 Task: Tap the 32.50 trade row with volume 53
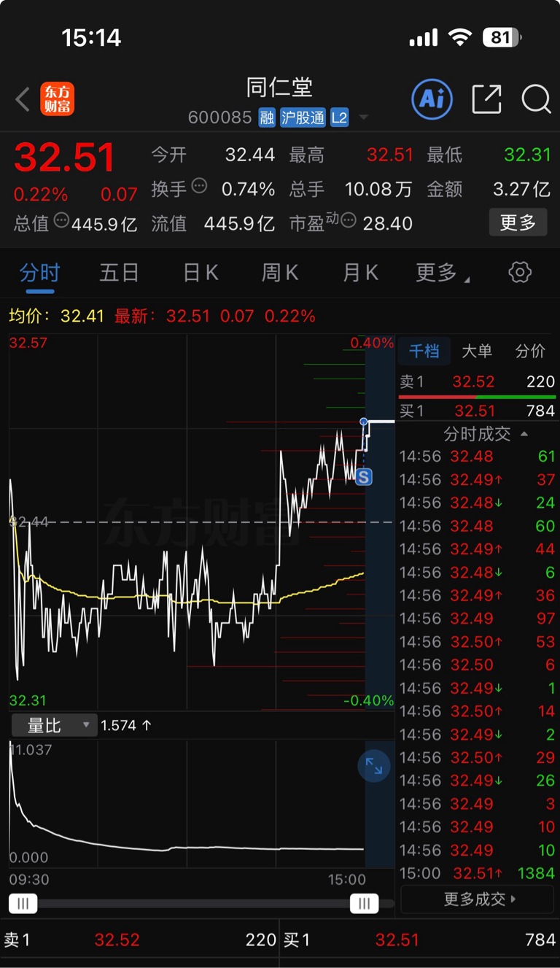coord(478,642)
